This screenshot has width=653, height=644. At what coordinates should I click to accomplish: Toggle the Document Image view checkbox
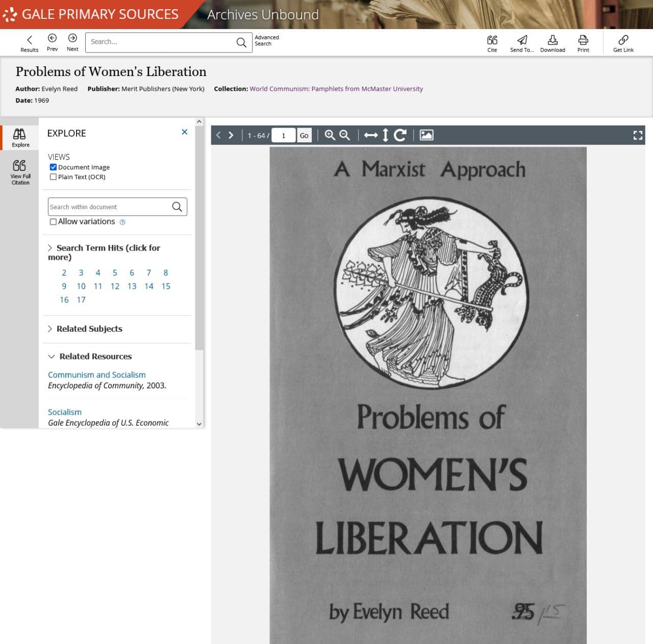click(x=53, y=167)
